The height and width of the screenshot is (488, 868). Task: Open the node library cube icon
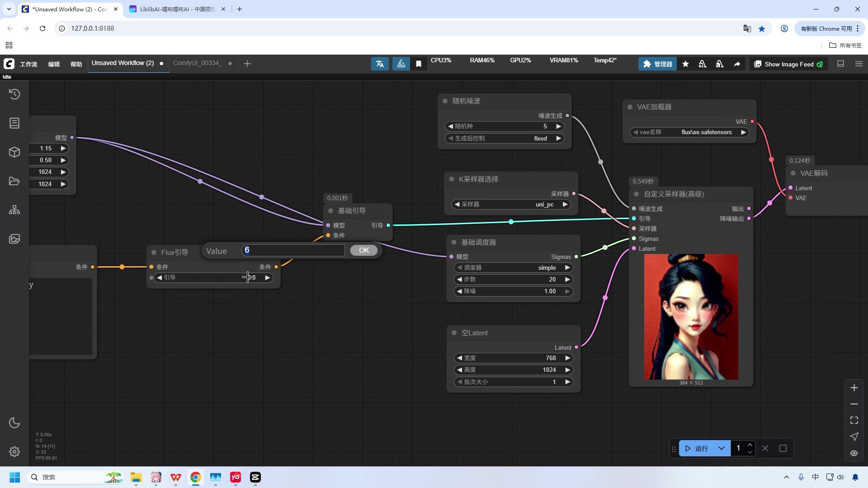(14, 152)
